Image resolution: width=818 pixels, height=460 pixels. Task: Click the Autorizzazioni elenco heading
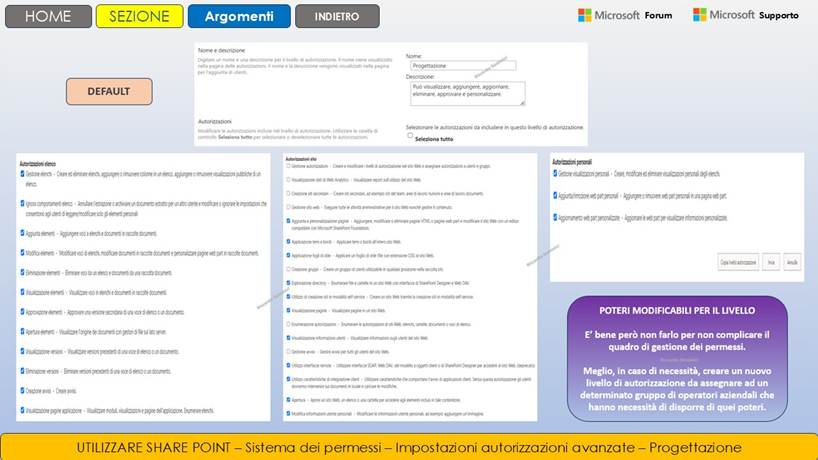[x=38, y=164]
